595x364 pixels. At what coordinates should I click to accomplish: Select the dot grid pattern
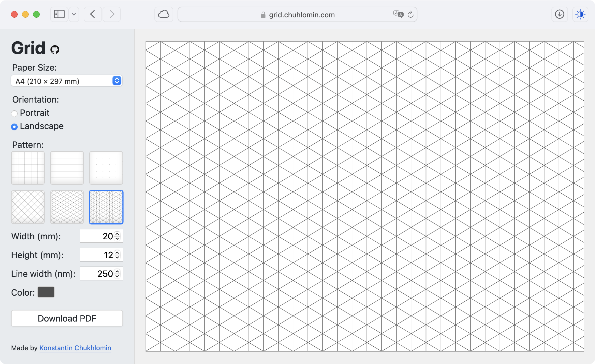click(x=106, y=168)
